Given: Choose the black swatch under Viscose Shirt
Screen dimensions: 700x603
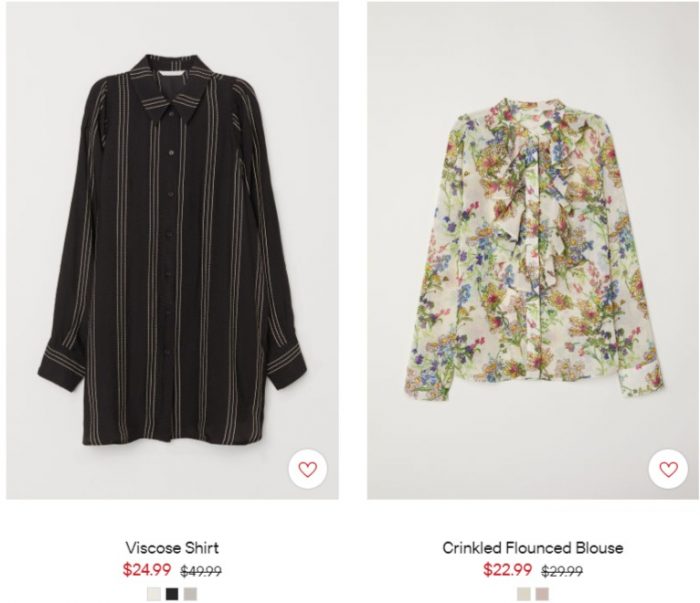Looking at the screenshot, I should click(172, 594).
